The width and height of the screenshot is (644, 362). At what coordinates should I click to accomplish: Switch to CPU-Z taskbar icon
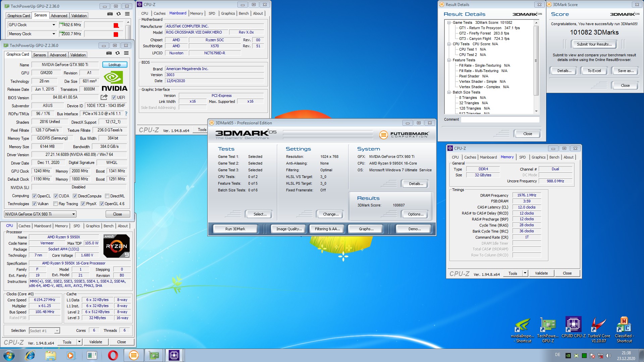[x=174, y=355]
